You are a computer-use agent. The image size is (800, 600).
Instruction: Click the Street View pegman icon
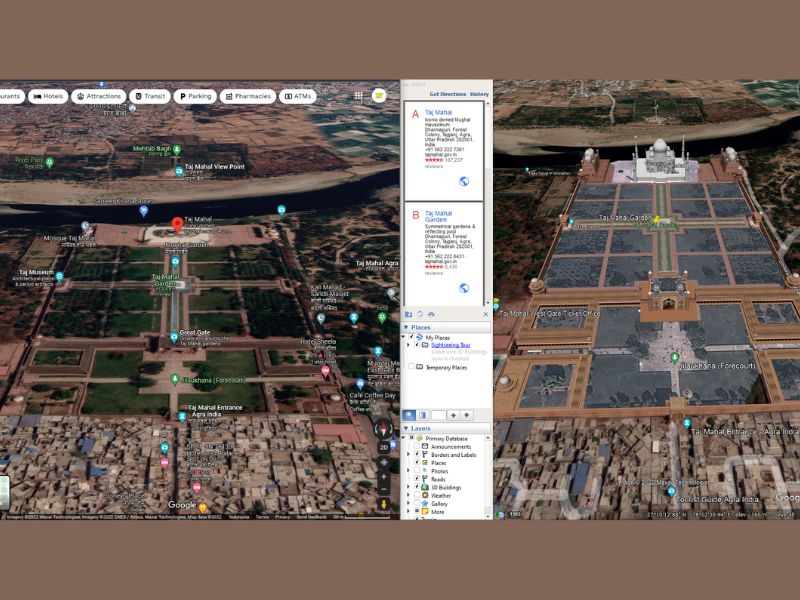[x=384, y=504]
